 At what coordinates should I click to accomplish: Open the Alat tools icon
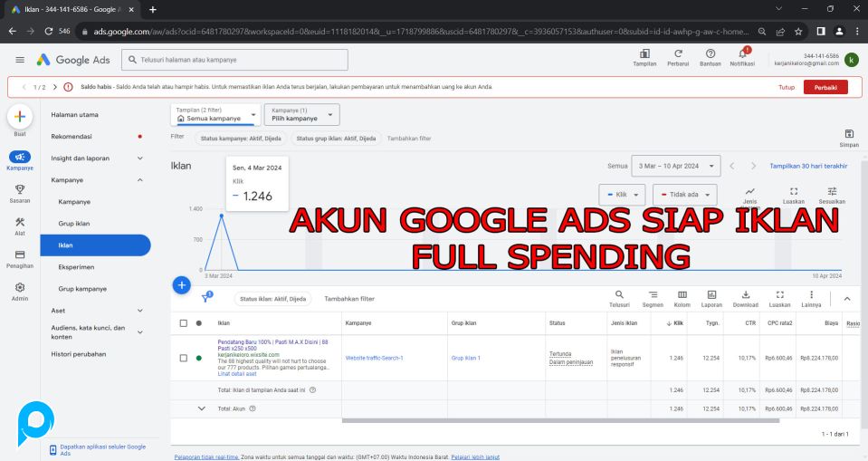pos(20,223)
